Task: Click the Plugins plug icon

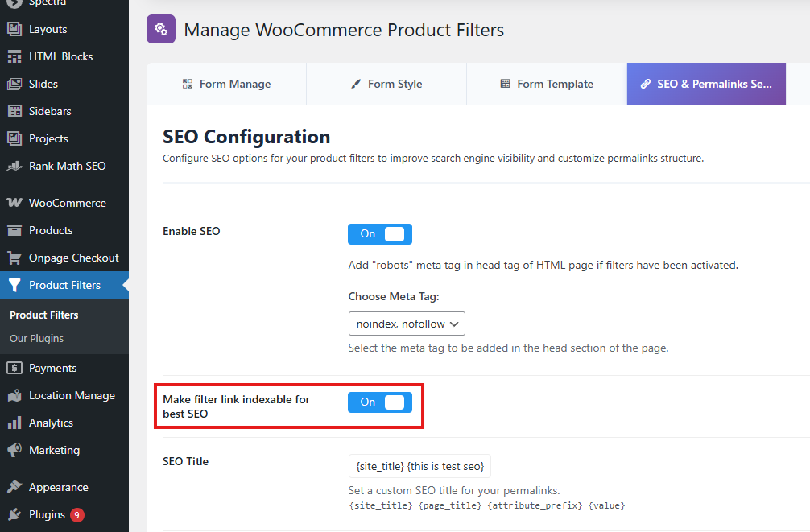Action: [14, 514]
